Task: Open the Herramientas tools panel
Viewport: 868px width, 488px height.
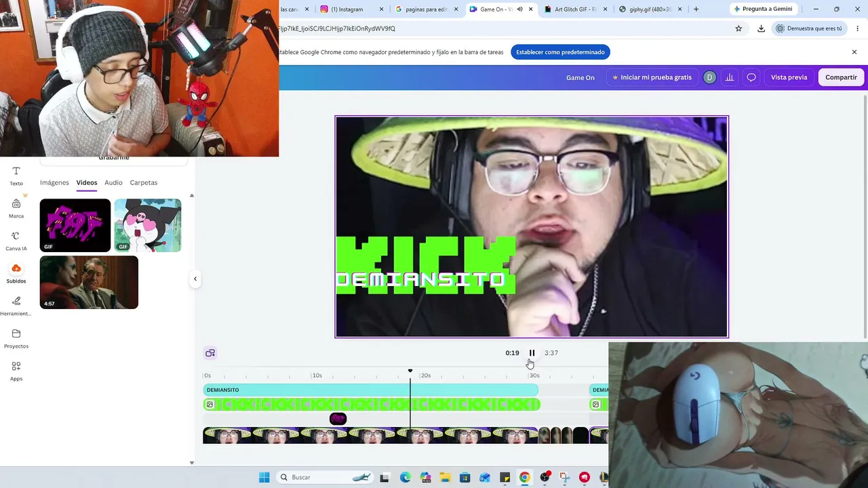Action: 16,306
